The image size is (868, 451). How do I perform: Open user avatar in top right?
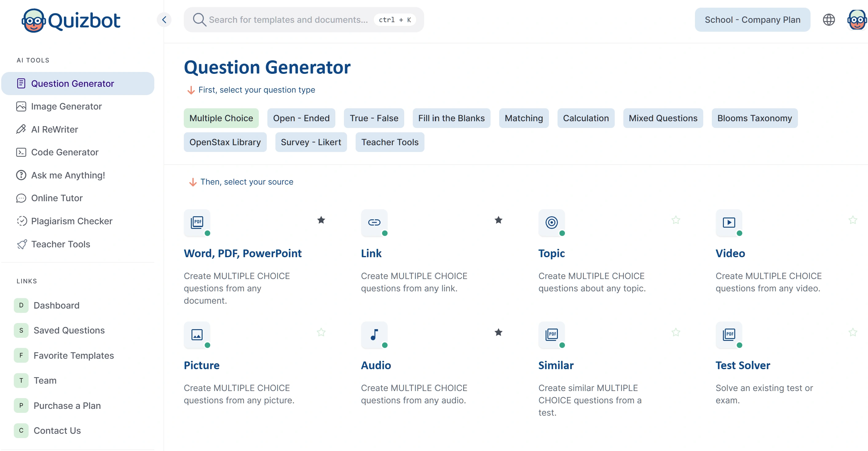857,20
